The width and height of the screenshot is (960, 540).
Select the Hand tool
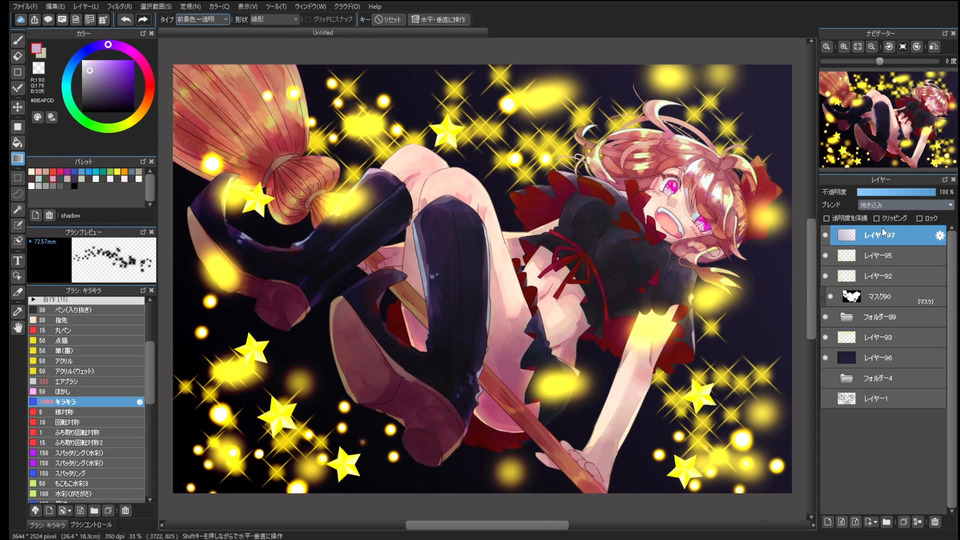[x=18, y=328]
